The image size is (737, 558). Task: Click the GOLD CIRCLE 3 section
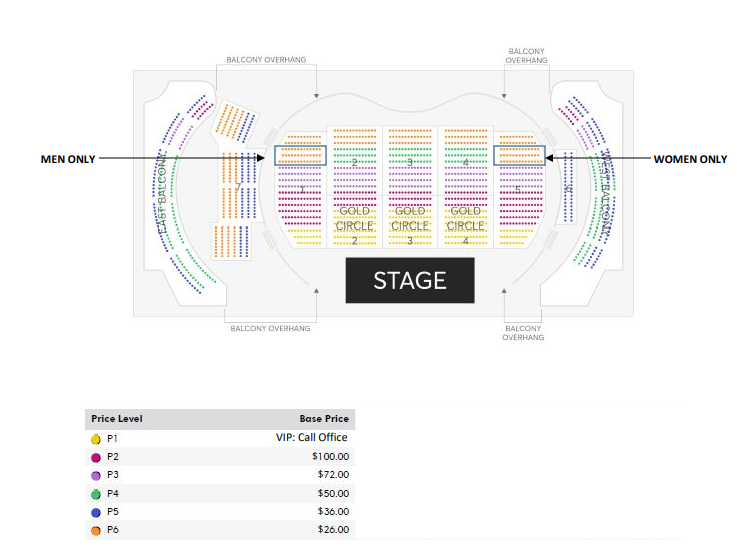(x=410, y=222)
